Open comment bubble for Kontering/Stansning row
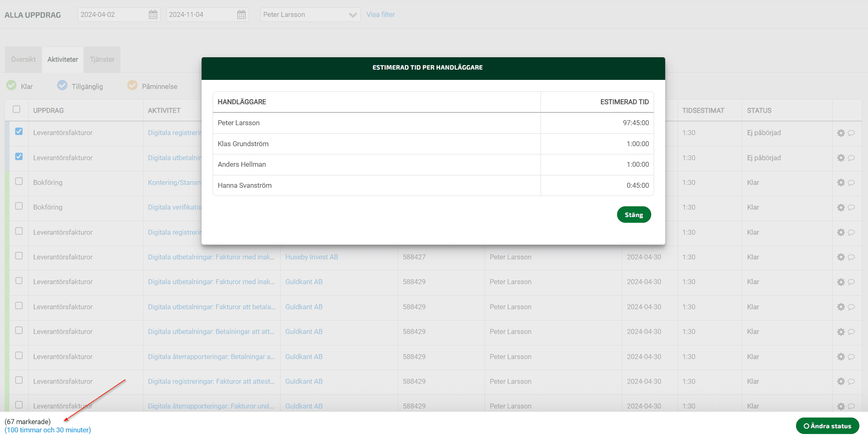This screenshot has height=441, width=868. tap(852, 182)
